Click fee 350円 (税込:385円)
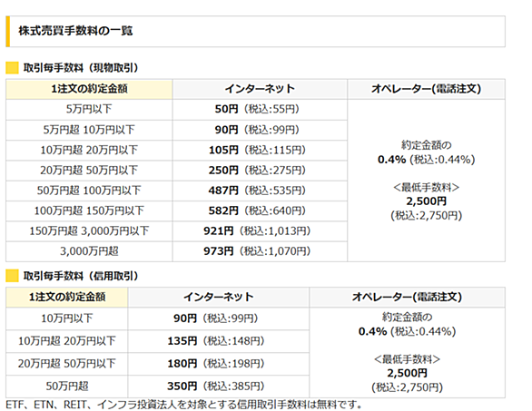 (x=216, y=387)
